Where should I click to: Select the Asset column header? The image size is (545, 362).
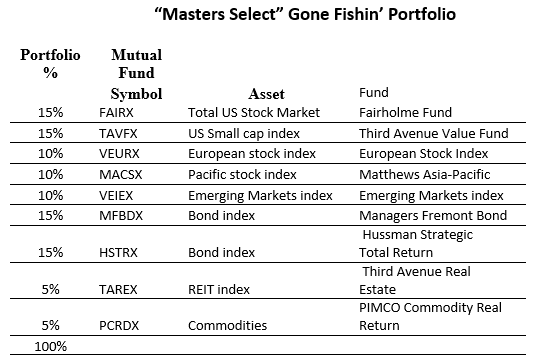[x=267, y=94]
